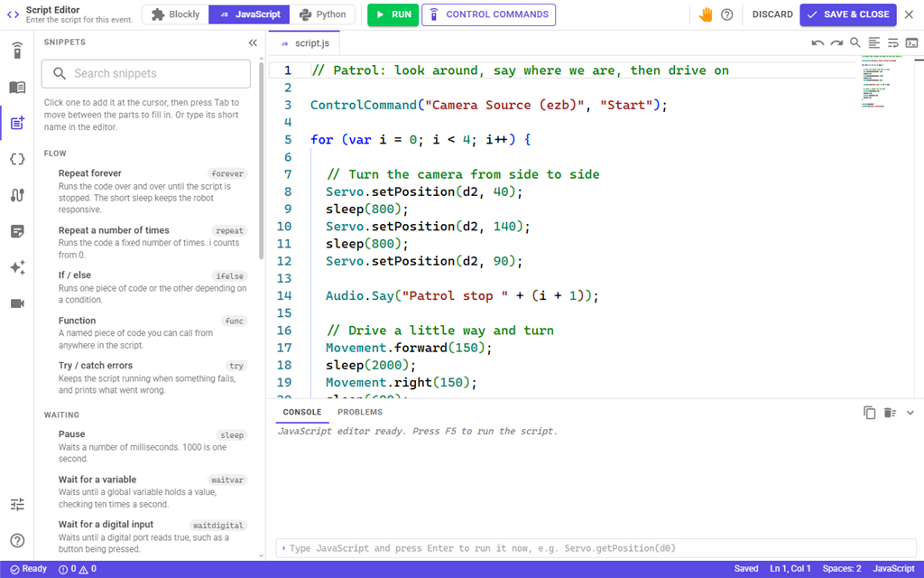Click the JavaScript language status entry
924x578 pixels.
[893, 569]
